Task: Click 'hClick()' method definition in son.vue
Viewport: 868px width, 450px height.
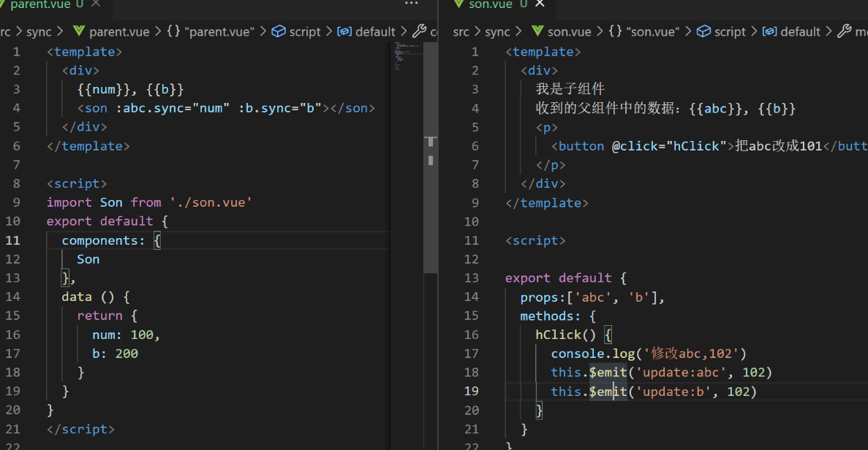Action: click(x=566, y=335)
